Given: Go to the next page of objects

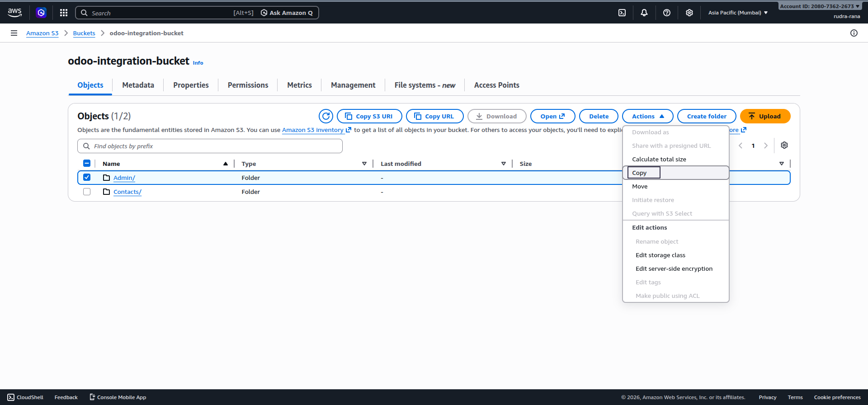Looking at the screenshot, I should [x=766, y=146].
